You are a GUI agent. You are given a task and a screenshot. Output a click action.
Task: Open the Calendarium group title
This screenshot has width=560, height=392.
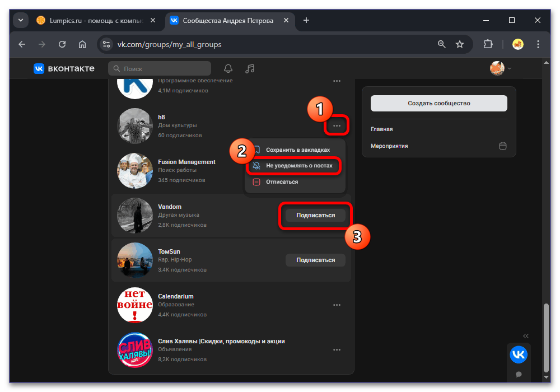(x=176, y=296)
